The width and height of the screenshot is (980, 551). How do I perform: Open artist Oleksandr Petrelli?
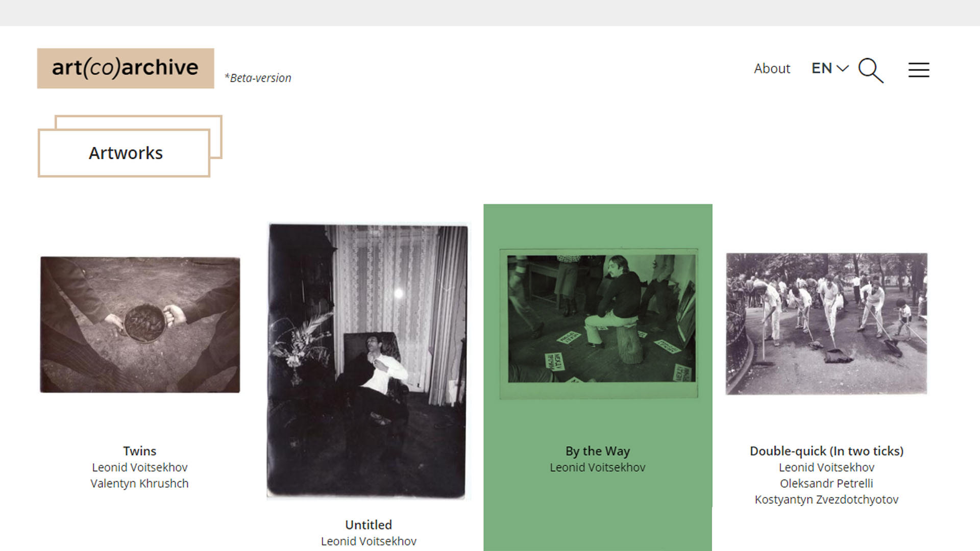click(x=826, y=483)
